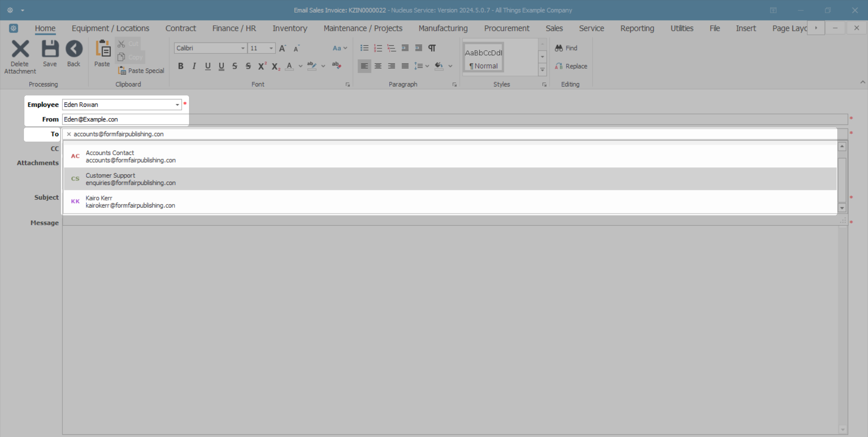This screenshot has height=437, width=868.
Task: Apply numbered list formatting
Action: point(378,48)
